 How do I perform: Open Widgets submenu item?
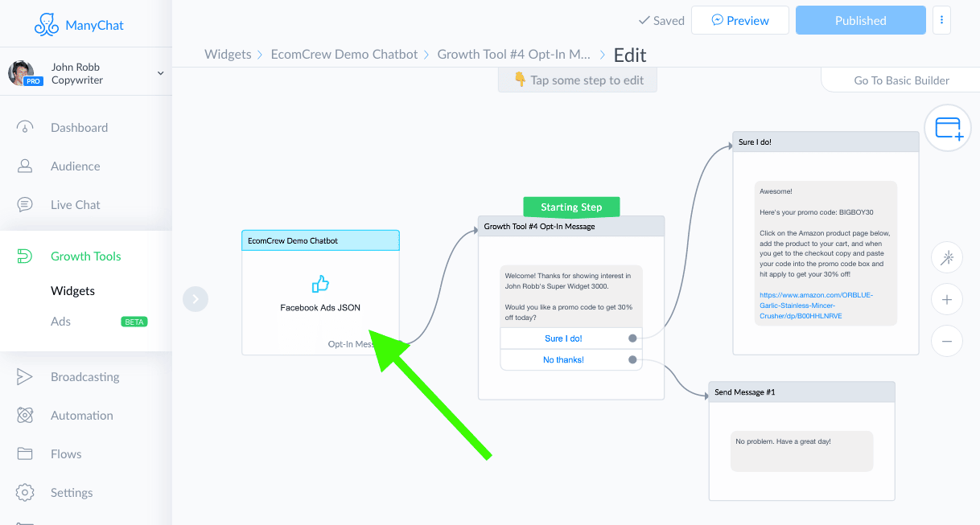72,291
